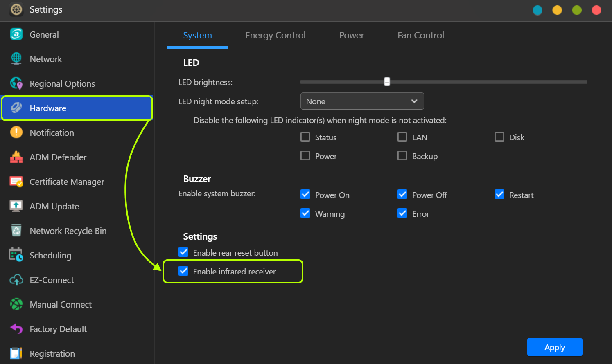Open the LED night mode dropdown
This screenshot has height=364, width=612.
[362, 101]
